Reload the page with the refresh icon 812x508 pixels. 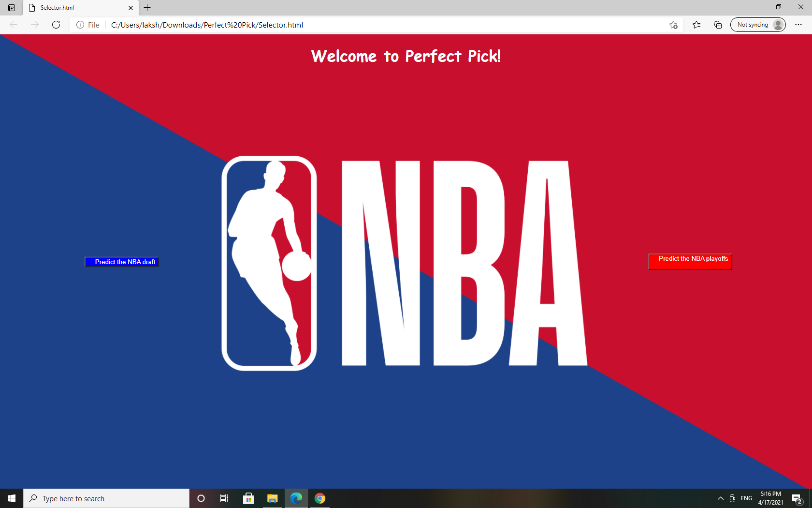(56, 25)
